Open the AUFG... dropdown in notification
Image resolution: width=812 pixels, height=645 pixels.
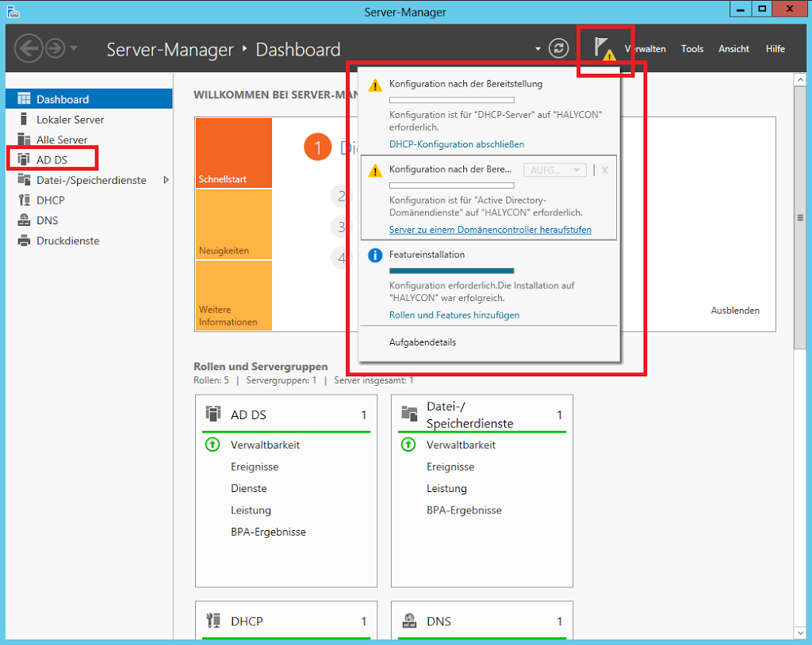554,170
